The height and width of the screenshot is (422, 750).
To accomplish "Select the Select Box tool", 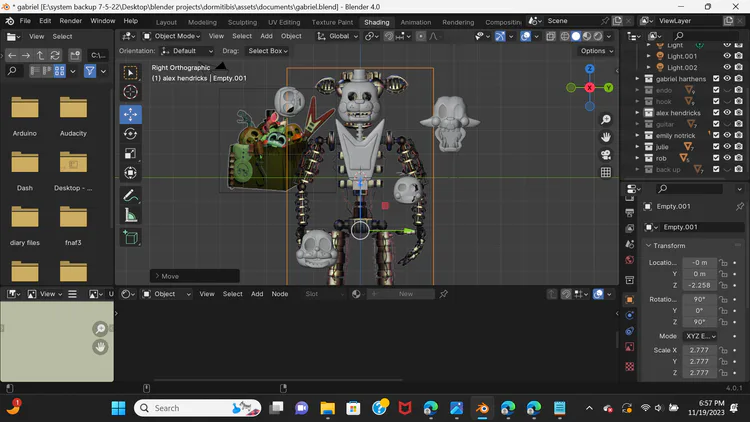I will click(x=130, y=72).
